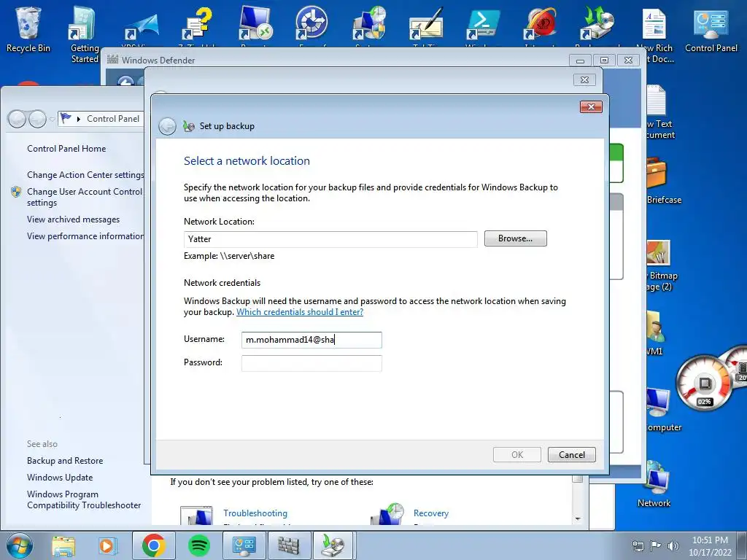Open the Control Panel desktop icon
The image size is (747, 560).
[x=711, y=29]
